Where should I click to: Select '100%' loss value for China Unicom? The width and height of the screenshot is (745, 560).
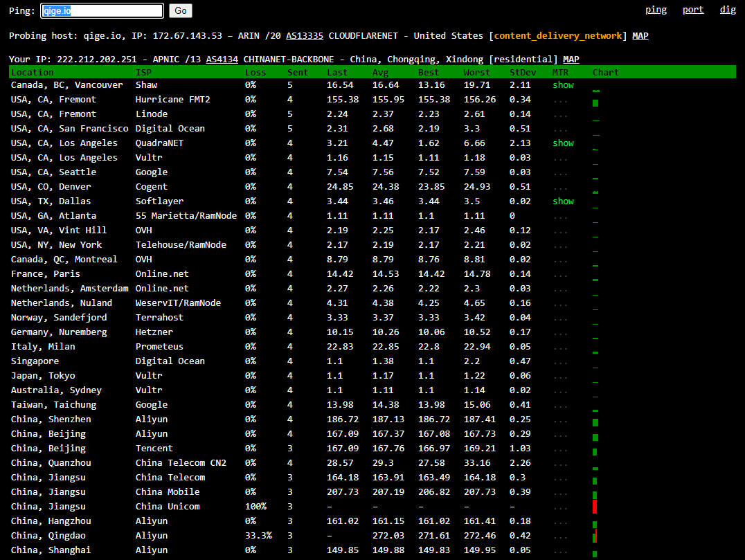click(x=255, y=507)
